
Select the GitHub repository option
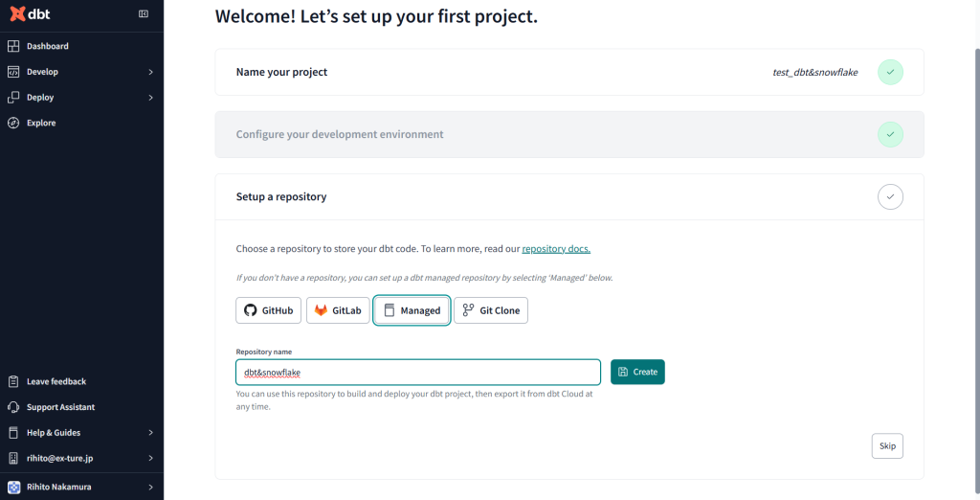(x=268, y=310)
